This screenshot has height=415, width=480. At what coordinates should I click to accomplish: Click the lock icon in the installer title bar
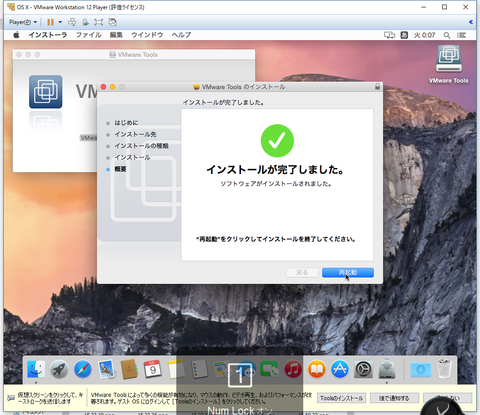pyautogui.click(x=377, y=87)
